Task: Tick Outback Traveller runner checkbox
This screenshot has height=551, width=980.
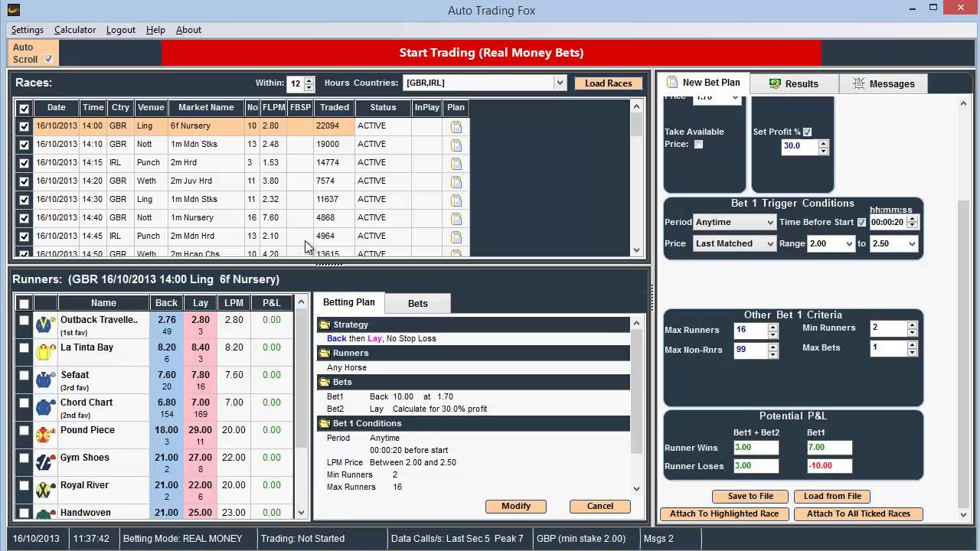Action: tap(24, 321)
